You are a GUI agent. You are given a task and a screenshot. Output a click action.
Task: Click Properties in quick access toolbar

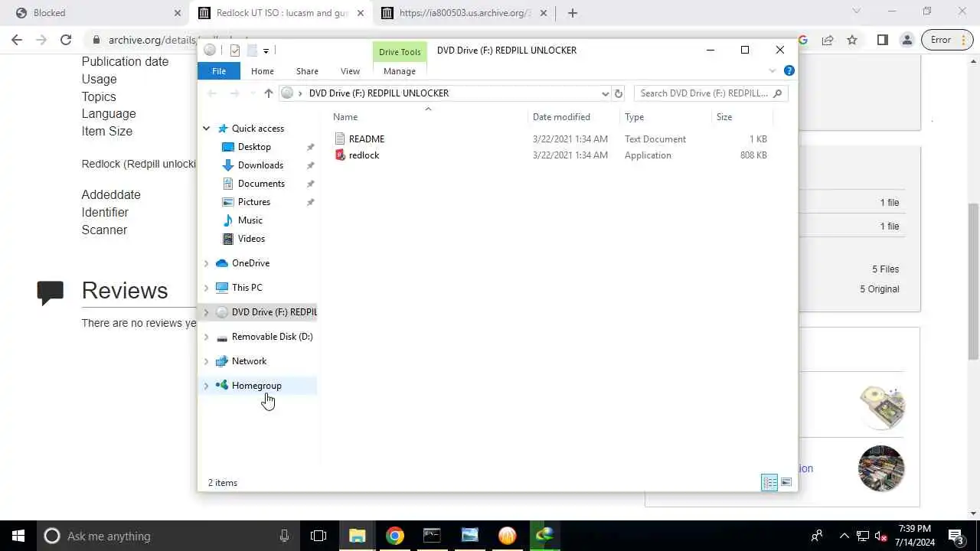(235, 51)
